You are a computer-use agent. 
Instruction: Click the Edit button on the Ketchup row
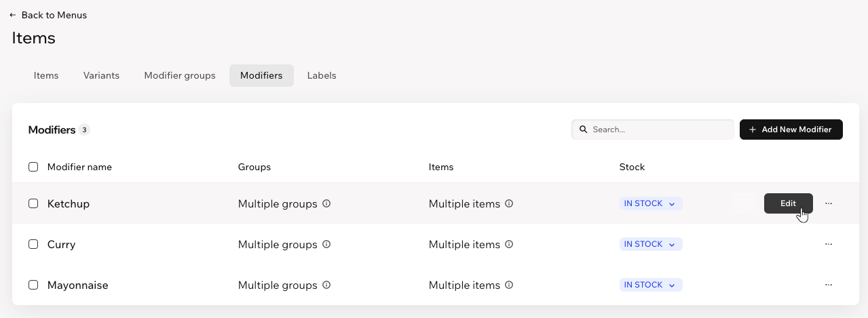coord(788,203)
